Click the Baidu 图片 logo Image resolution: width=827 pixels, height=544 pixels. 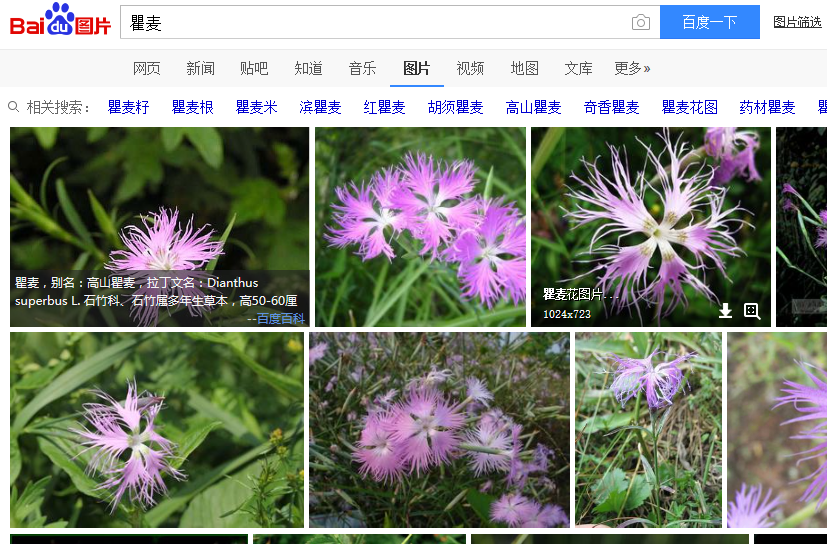60,20
